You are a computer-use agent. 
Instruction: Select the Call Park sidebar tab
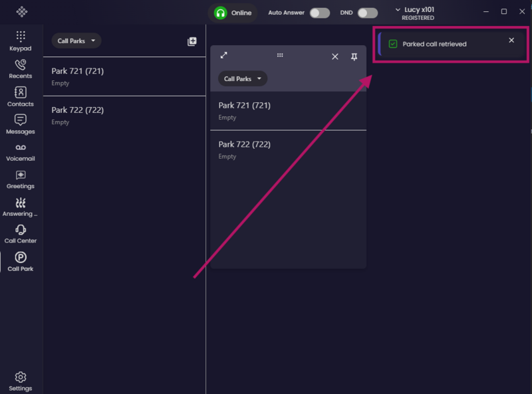(x=21, y=262)
